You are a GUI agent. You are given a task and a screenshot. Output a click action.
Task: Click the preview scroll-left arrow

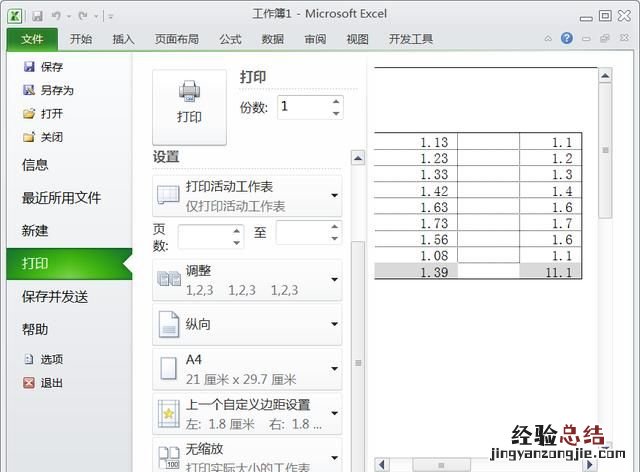pyautogui.click(x=381, y=465)
